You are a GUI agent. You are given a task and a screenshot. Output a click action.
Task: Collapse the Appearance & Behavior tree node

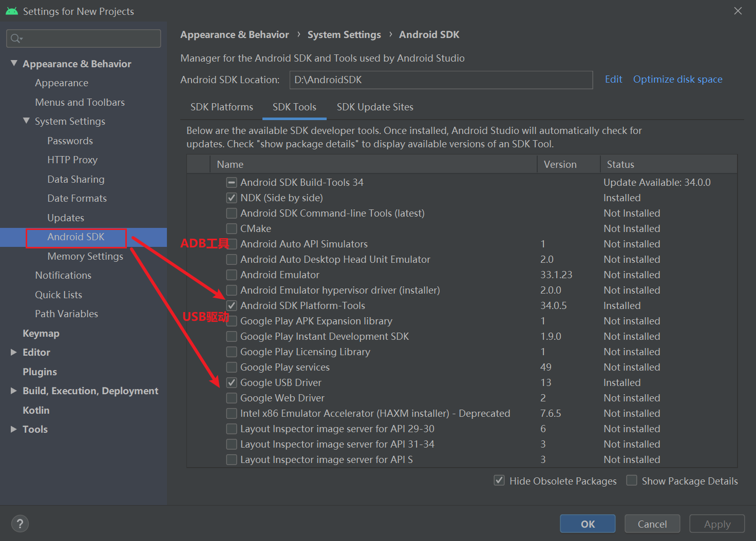pyautogui.click(x=14, y=64)
